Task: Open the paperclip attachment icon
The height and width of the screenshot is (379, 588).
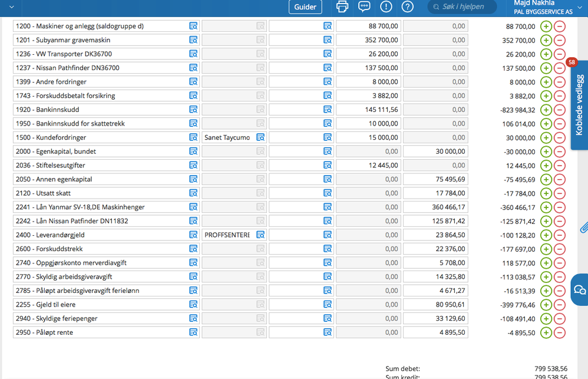Action: 583,228
